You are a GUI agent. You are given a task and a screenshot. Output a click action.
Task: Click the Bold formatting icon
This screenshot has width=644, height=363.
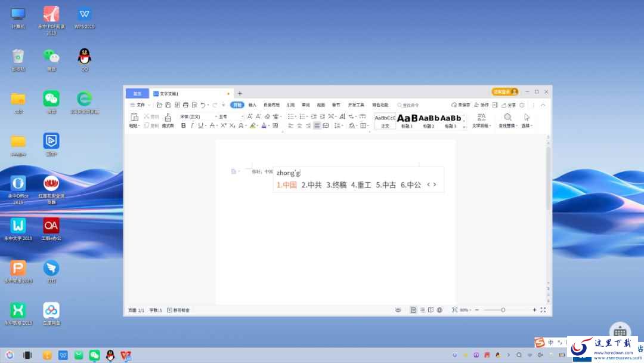(183, 126)
